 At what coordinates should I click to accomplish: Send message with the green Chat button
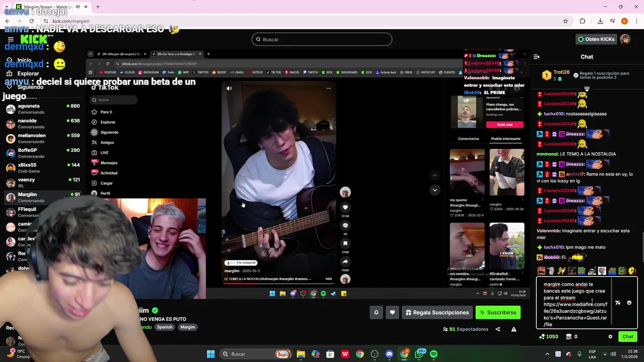628,337
